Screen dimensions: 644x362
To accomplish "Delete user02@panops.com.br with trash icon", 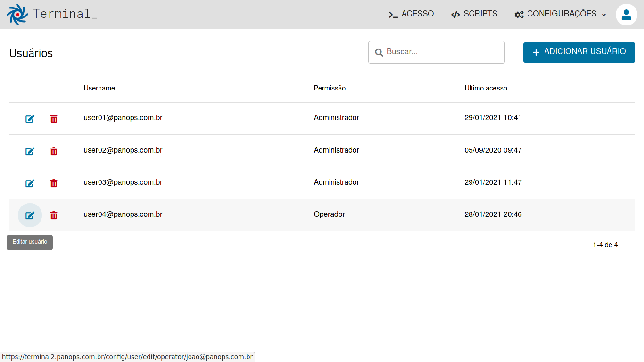I will (x=54, y=151).
